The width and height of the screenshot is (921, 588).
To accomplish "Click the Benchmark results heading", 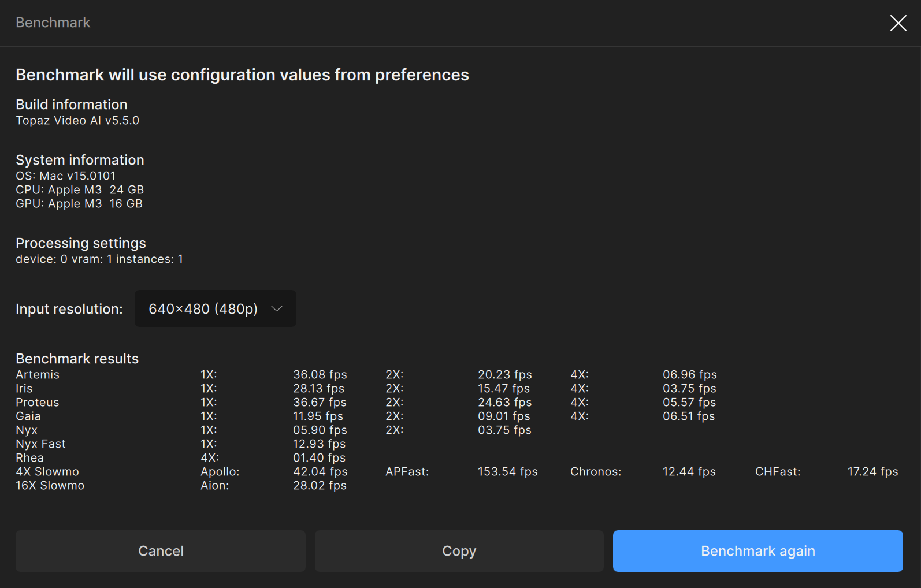I will pos(77,359).
